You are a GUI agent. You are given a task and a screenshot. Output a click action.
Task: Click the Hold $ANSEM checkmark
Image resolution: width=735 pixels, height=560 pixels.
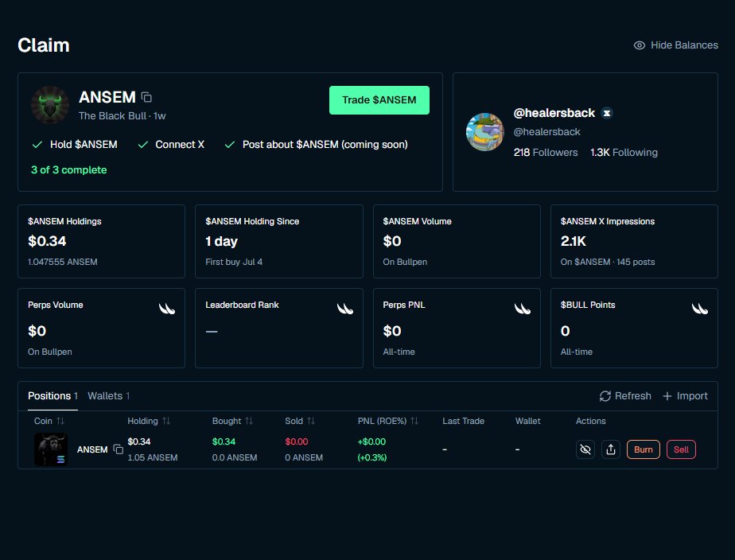click(x=37, y=145)
